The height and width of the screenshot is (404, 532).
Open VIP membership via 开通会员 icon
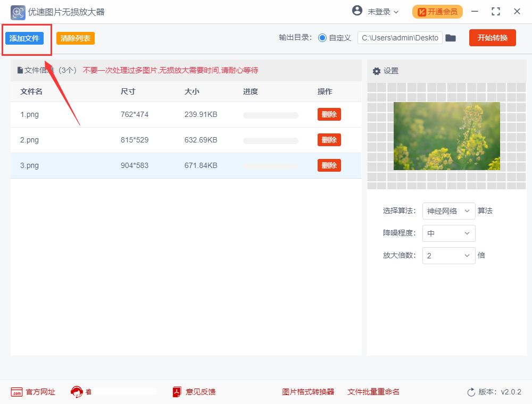click(422, 11)
